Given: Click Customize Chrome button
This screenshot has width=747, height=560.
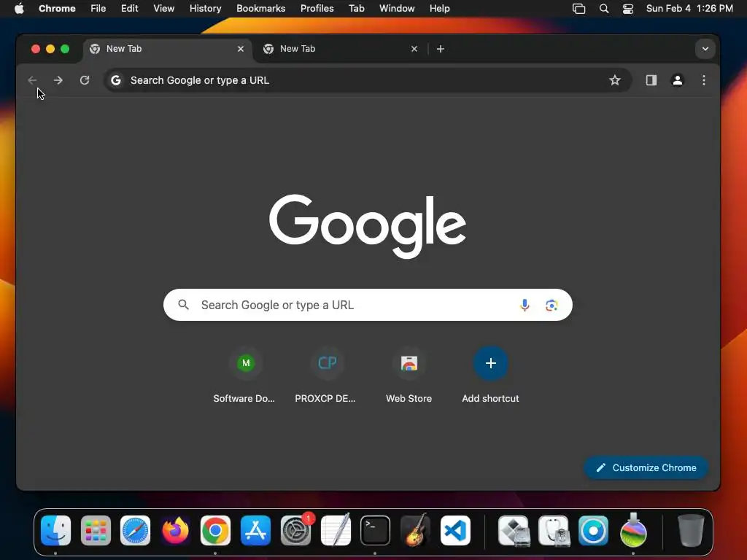Looking at the screenshot, I should tap(646, 468).
